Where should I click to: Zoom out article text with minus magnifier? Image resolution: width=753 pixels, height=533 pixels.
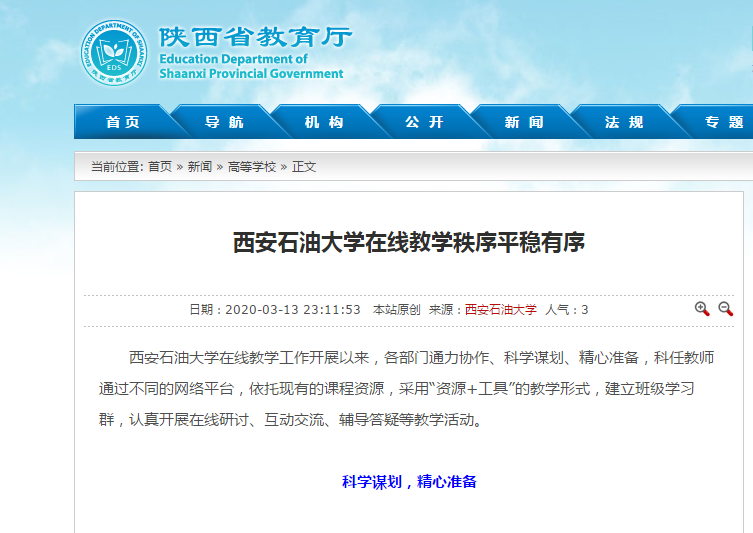tap(726, 309)
